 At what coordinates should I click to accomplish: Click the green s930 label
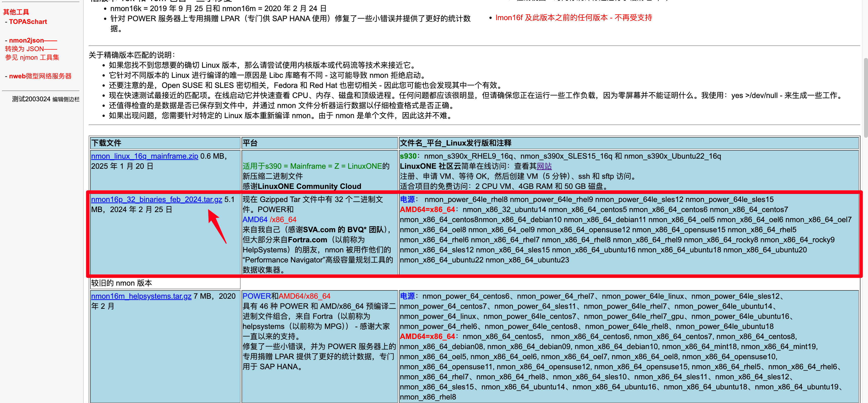point(408,156)
